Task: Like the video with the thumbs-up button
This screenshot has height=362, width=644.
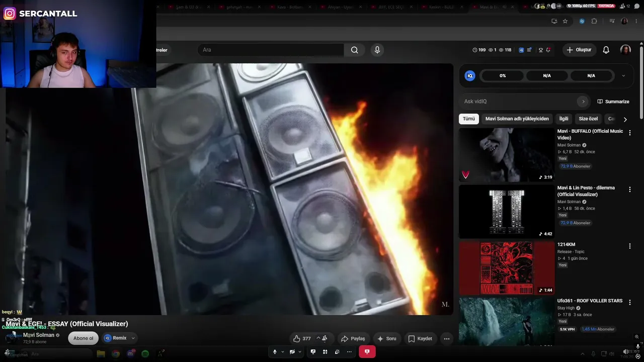Action: (302, 338)
